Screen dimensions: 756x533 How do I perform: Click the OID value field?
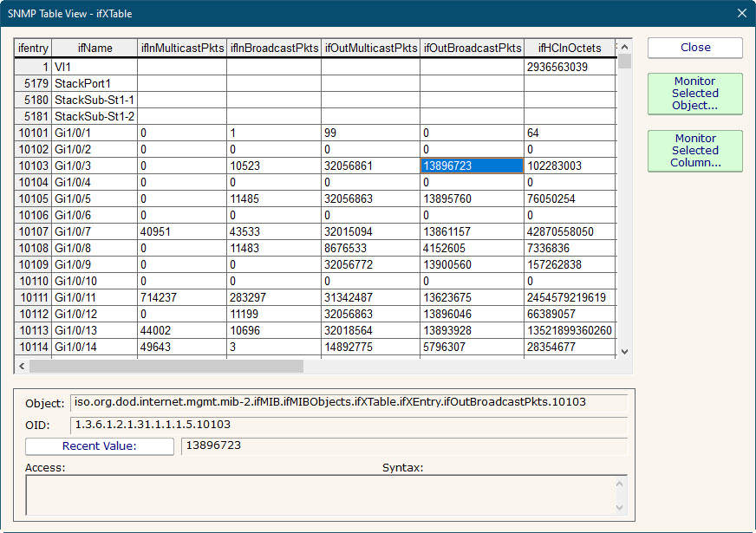349,425
